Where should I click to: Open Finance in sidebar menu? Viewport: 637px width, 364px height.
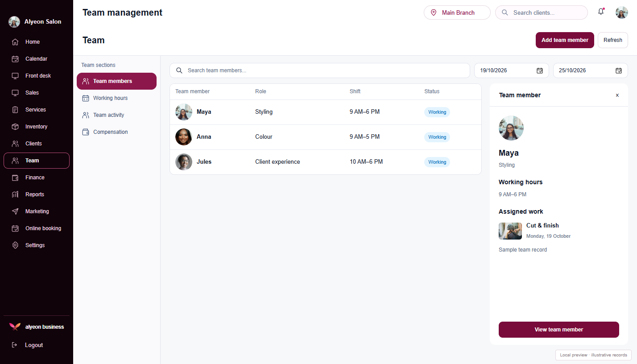pos(37,178)
